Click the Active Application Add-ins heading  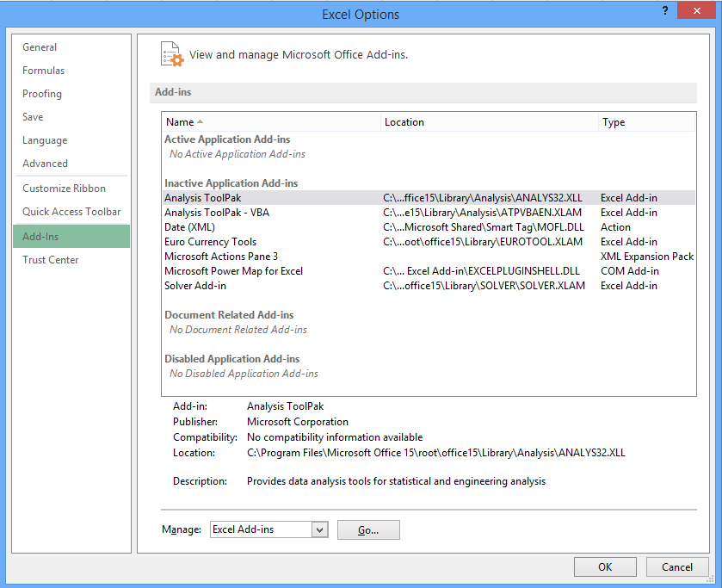(x=227, y=139)
